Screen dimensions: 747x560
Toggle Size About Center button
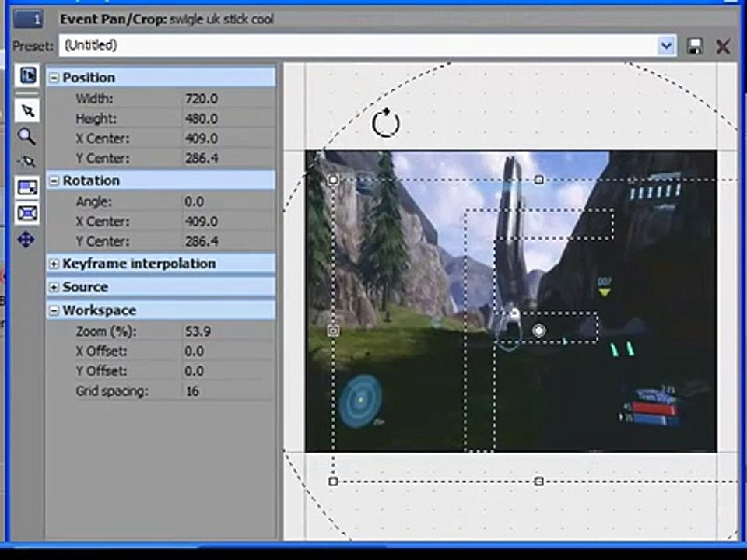click(28, 213)
